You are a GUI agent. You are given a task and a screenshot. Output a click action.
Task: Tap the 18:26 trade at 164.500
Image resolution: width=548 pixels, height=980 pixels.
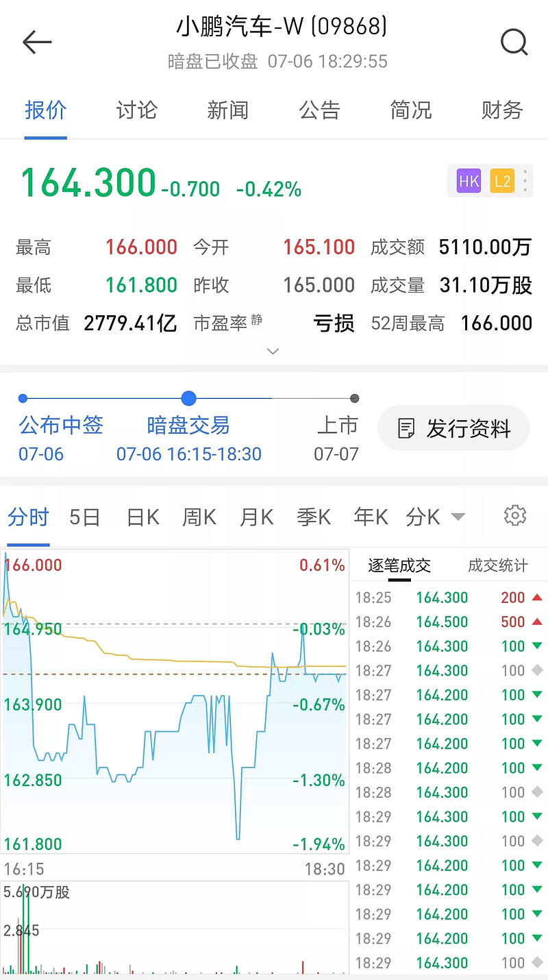coord(449,622)
